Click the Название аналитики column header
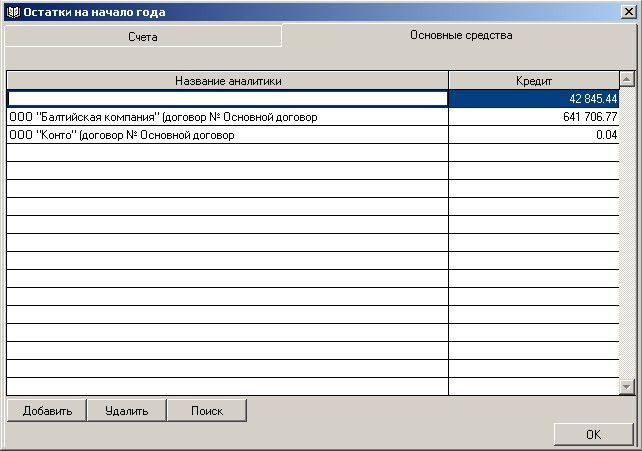 click(x=227, y=80)
